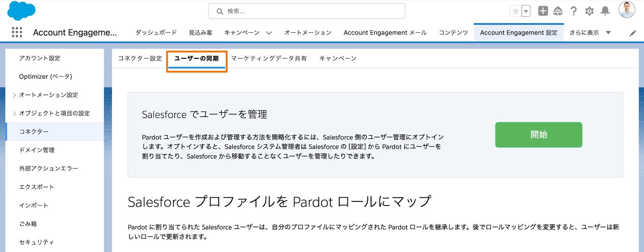Open the global actions plus icon
Image resolution: width=644 pixels, height=252 pixels.
point(543,11)
